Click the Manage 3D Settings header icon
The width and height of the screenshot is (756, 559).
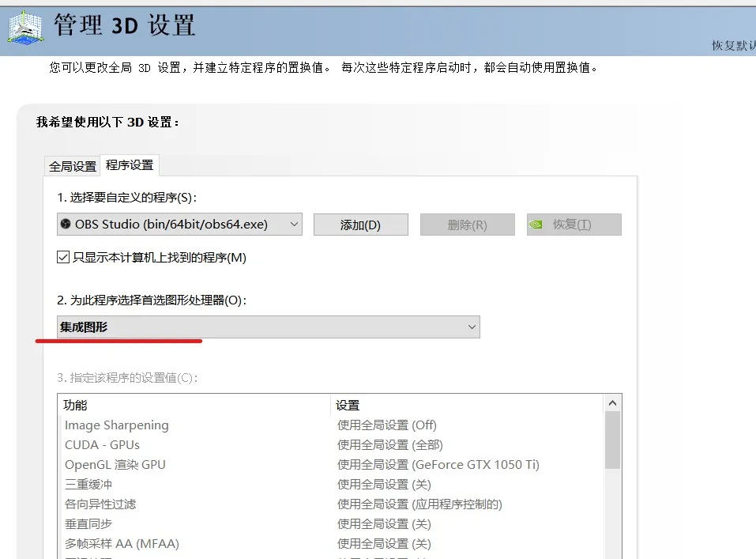click(x=25, y=28)
